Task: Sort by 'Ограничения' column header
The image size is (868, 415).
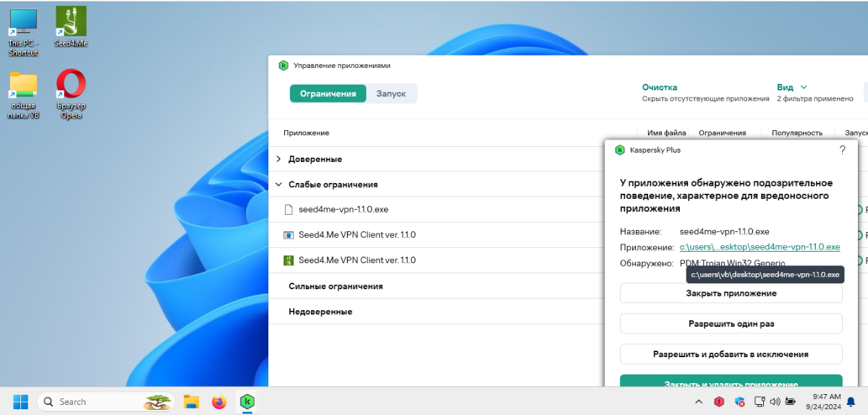Action: 722,133
